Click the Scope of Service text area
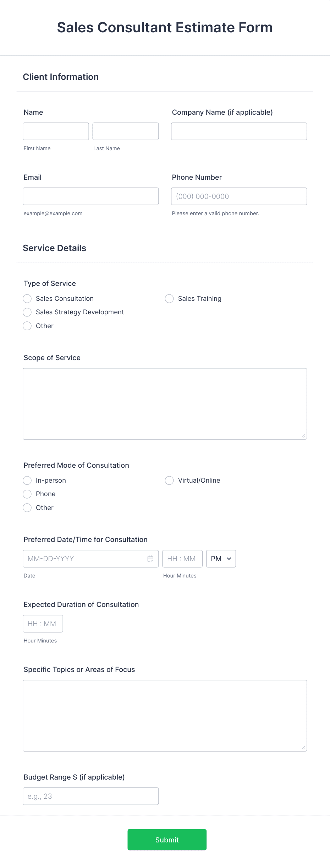 pos(165,403)
